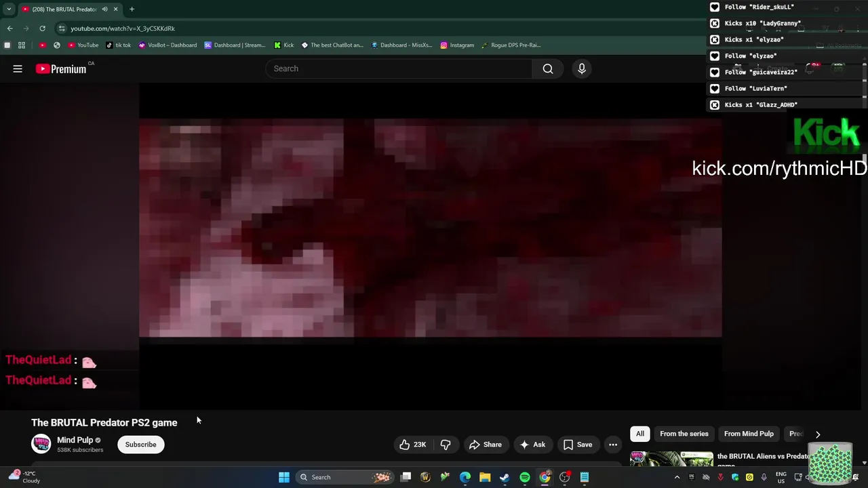Go forward with the browser forward arrow
868x488 pixels.
coord(26,28)
